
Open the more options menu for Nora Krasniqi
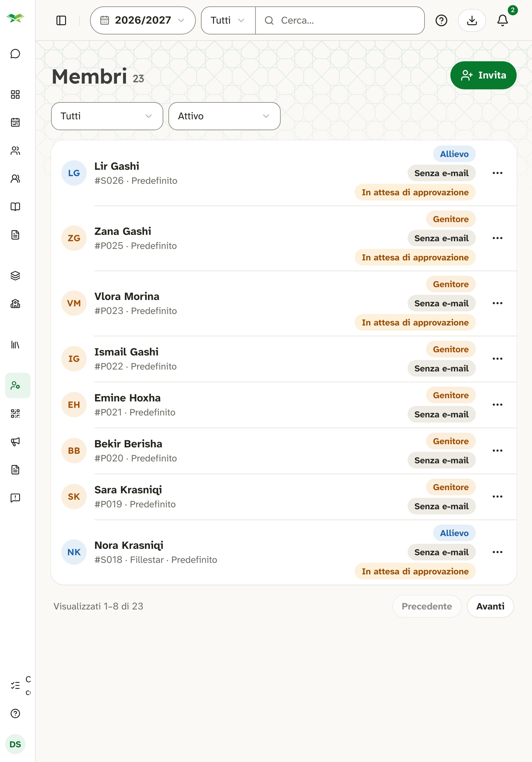click(x=497, y=552)
